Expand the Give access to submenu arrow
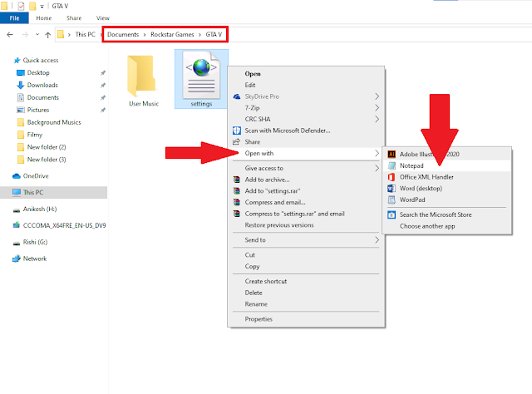Image resolution: width=532 pixels, height=394 pixels. click(377, 169)
